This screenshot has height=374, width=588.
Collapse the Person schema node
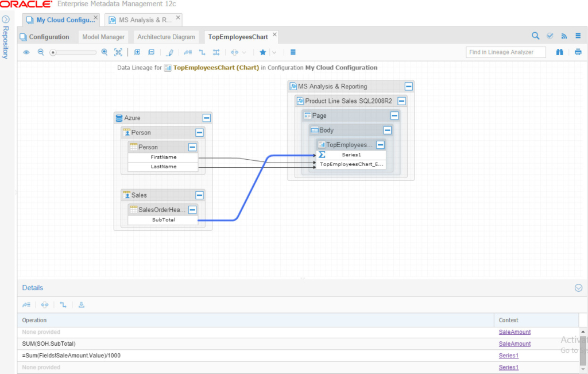[199, 132]
